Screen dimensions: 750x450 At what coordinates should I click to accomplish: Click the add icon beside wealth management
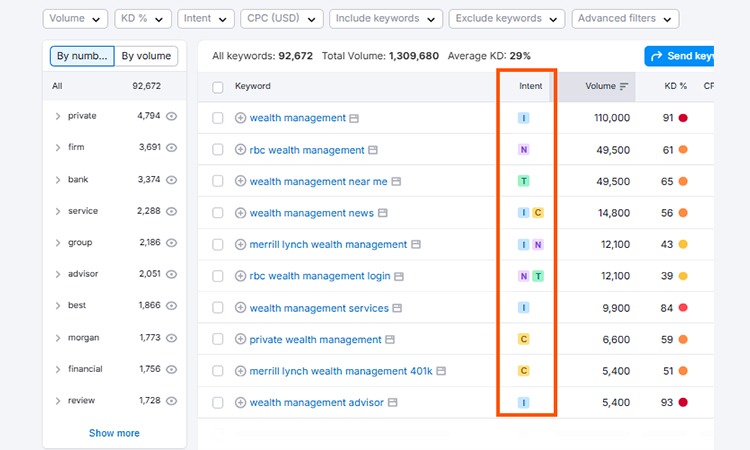240,118
